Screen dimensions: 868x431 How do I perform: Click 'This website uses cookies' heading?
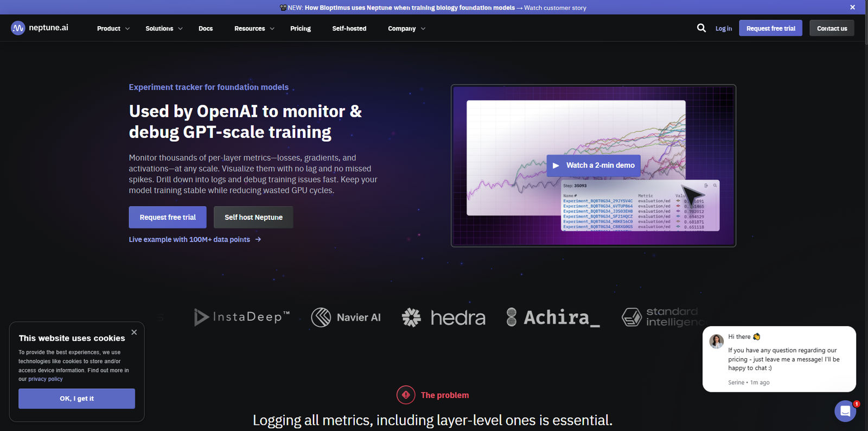coord(72,338)
